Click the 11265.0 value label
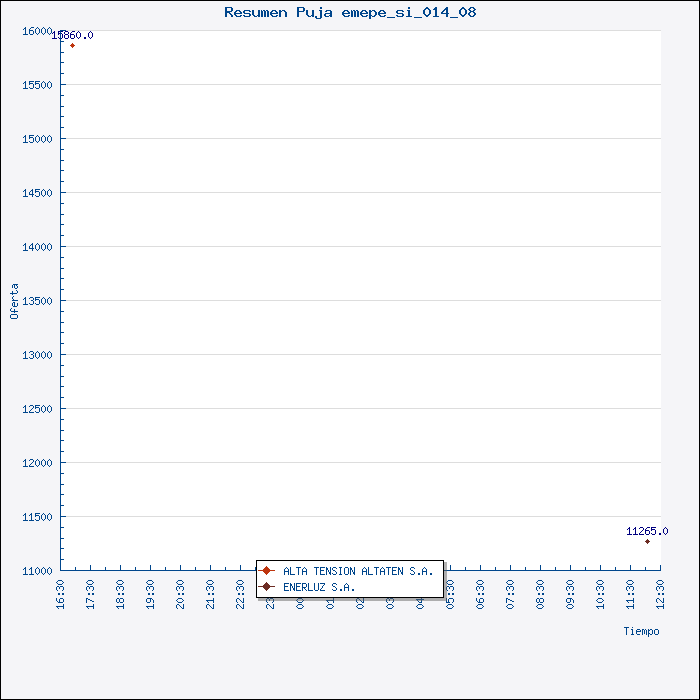The image size is (700, 700). 647,531
